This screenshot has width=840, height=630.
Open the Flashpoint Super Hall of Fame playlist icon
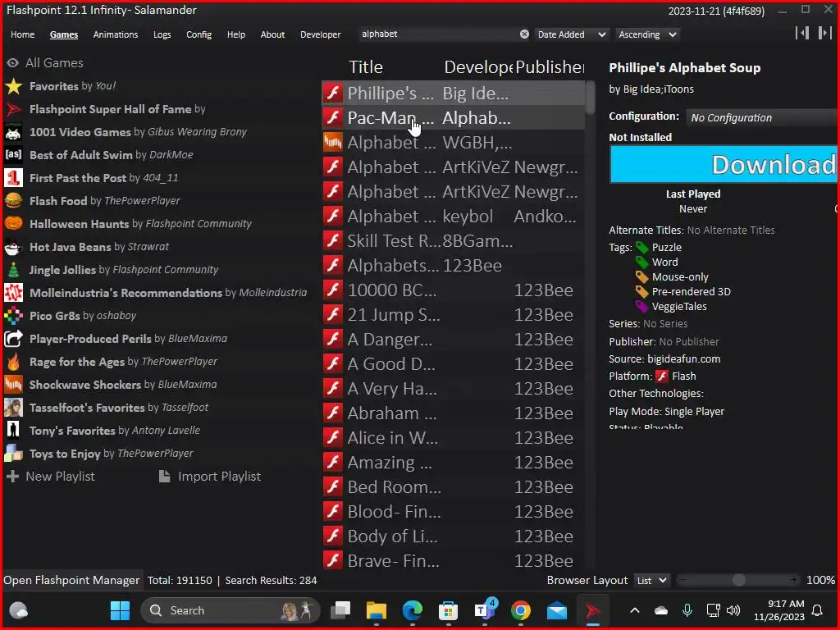[x=13, y=109]
